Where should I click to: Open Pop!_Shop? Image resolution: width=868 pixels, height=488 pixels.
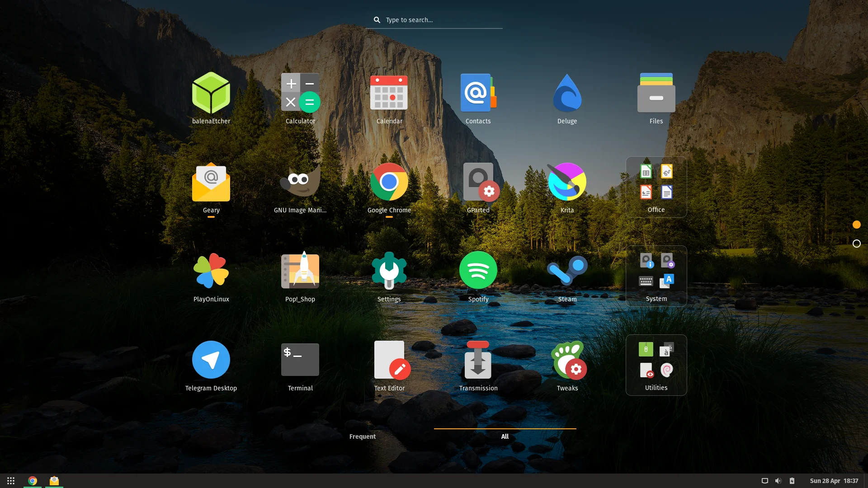pos(300,276)
